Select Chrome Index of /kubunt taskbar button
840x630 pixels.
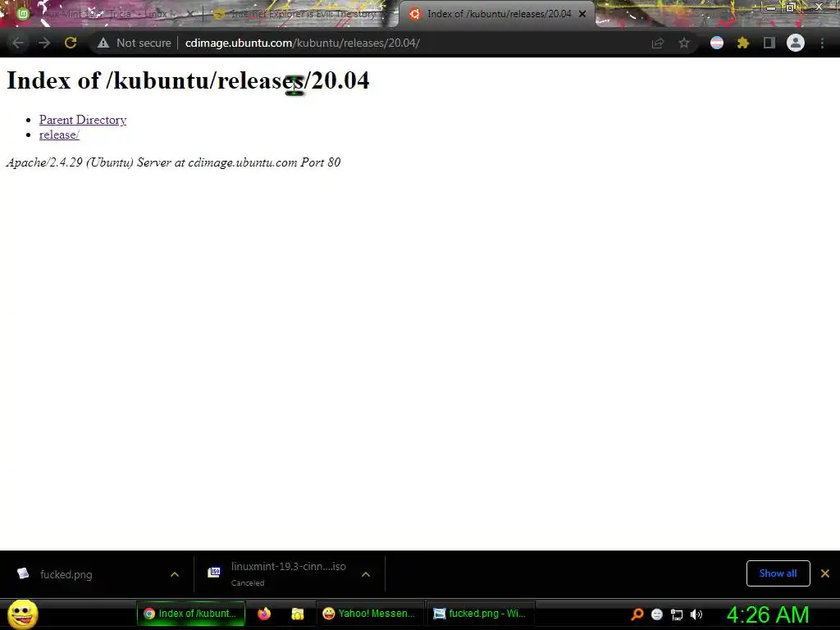point(190,614)
